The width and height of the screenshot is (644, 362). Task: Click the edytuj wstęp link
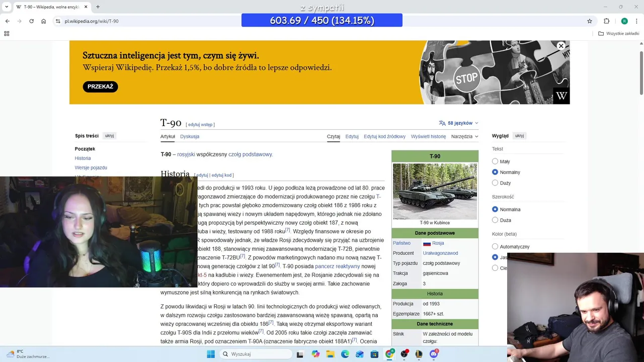coord(200,125)
